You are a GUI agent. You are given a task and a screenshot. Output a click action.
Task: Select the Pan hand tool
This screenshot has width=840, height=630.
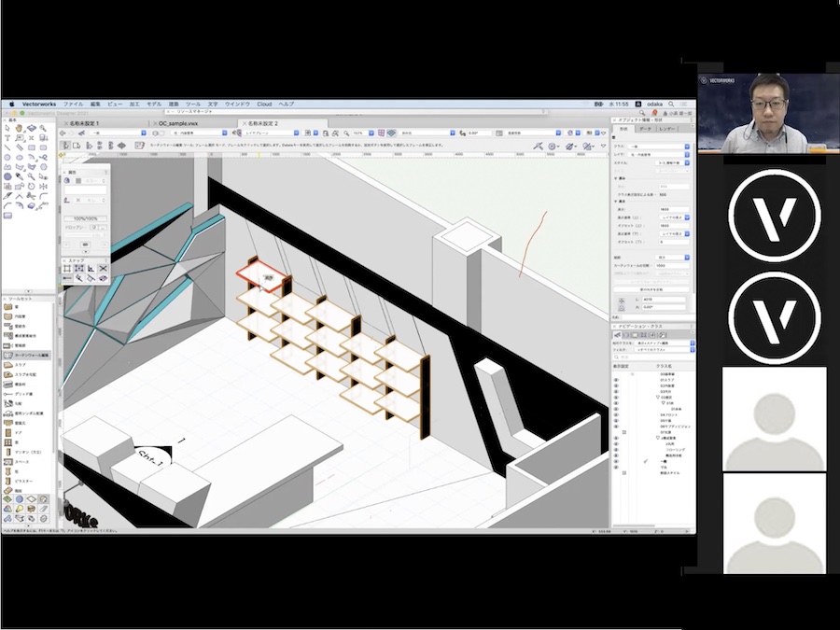point(20,129)
